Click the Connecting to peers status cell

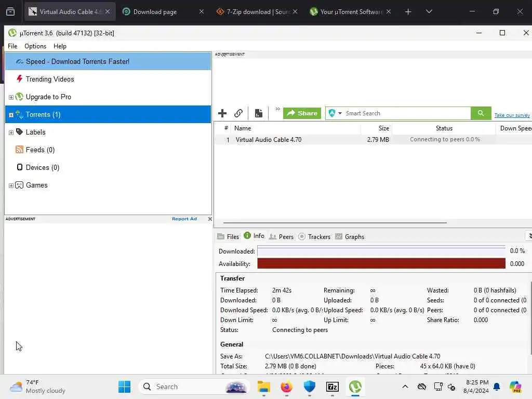445,139
